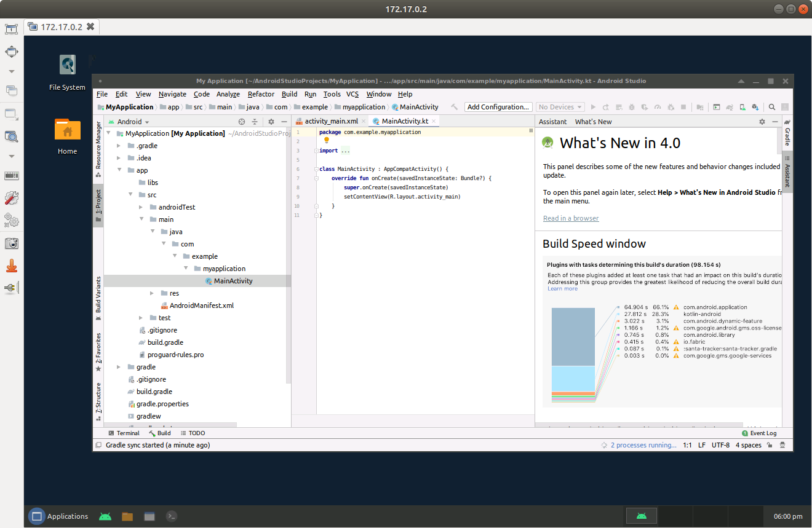812x528 pixels.
Task: Switch to the activity_main.xml editor tab
Action: pyautogui.click(x=330, y=121)
